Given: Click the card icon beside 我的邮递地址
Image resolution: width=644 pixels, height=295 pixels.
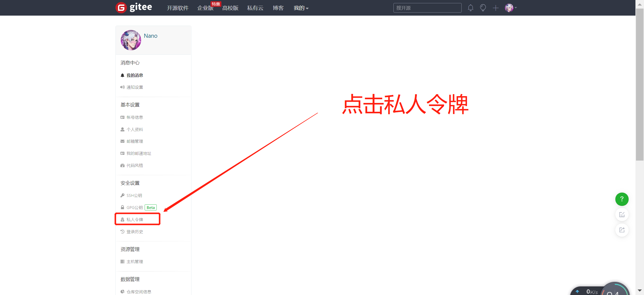Looking at the screenshot, I should pyautogui.click(x=123, y=153).
